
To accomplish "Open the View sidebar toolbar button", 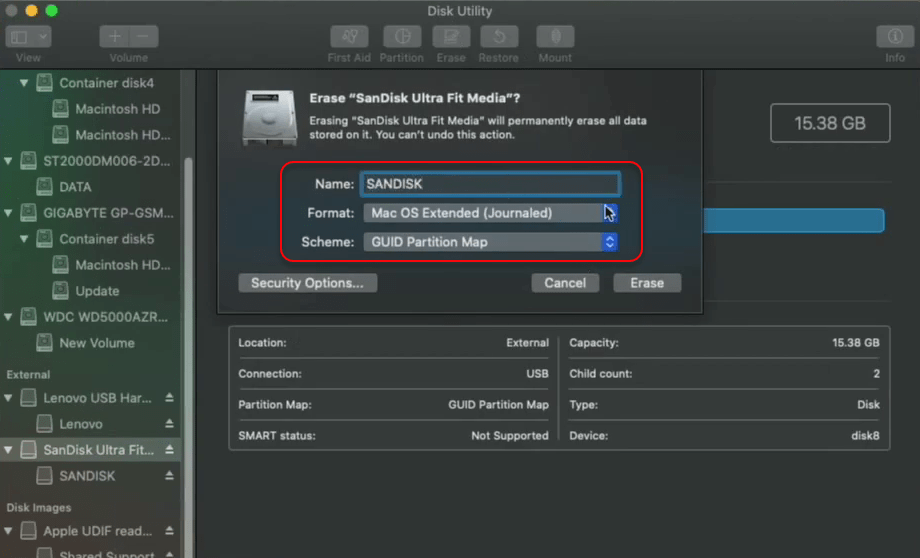I will [x=28, y=37].
